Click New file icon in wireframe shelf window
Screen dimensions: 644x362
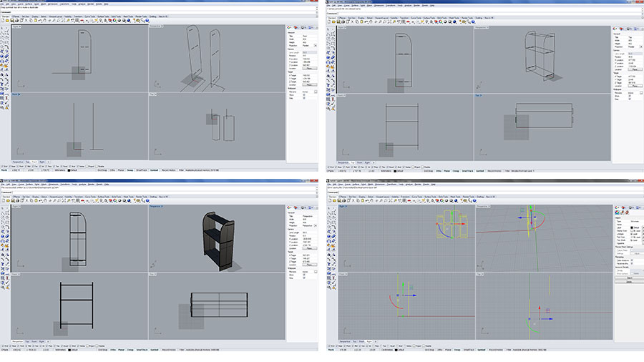click(x=329, y=21)
